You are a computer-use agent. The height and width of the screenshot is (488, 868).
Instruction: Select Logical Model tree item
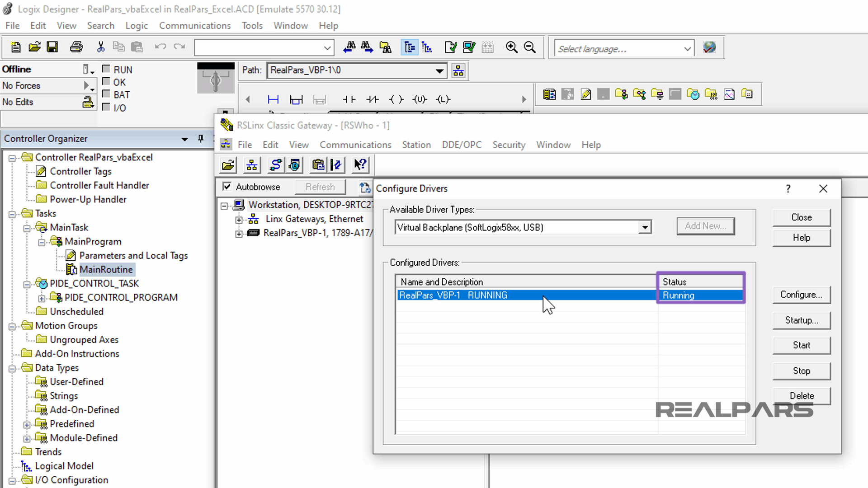(x=64, y=466)
